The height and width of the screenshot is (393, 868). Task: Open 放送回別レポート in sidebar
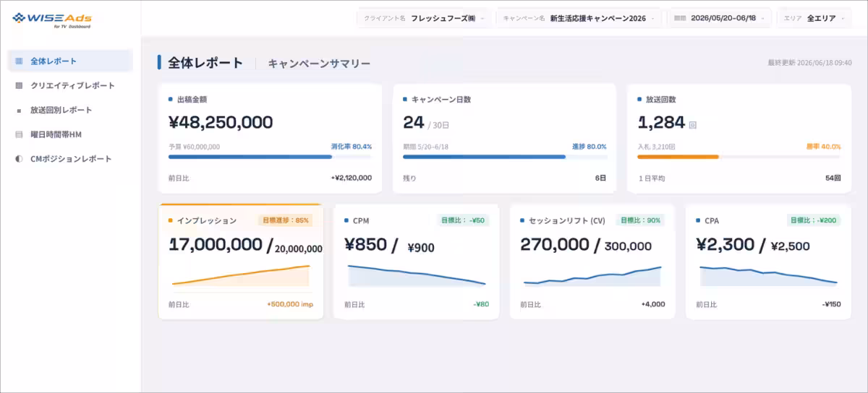(70, 110)
